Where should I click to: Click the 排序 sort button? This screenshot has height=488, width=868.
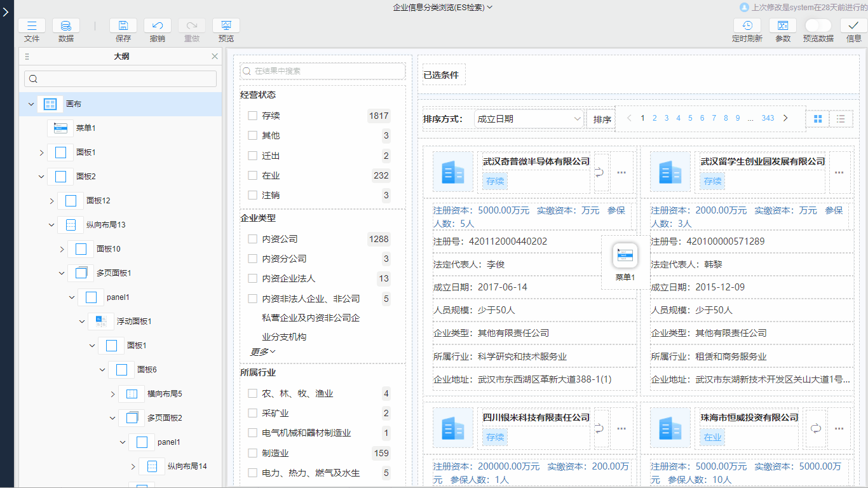click(x=601, y=119)
